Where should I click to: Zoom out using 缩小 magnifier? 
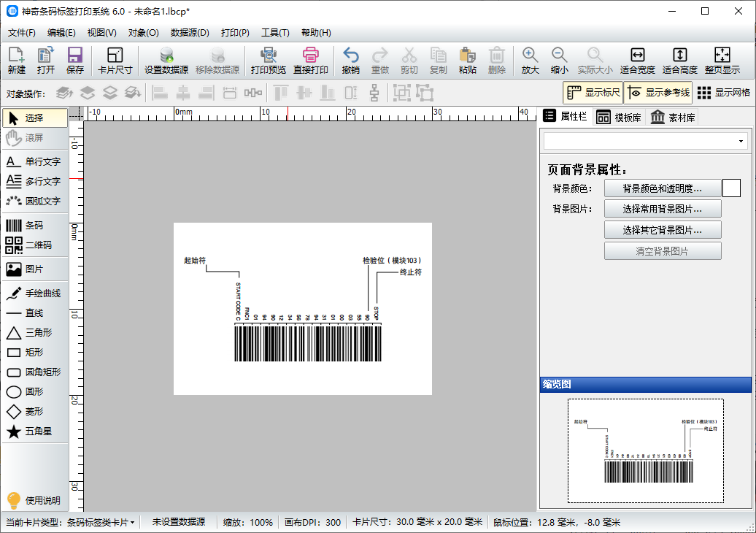click(559, 61)
